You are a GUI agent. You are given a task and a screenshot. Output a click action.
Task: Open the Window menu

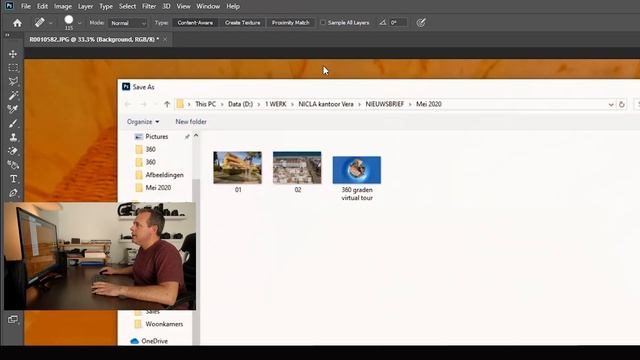[x=208, y=6]
